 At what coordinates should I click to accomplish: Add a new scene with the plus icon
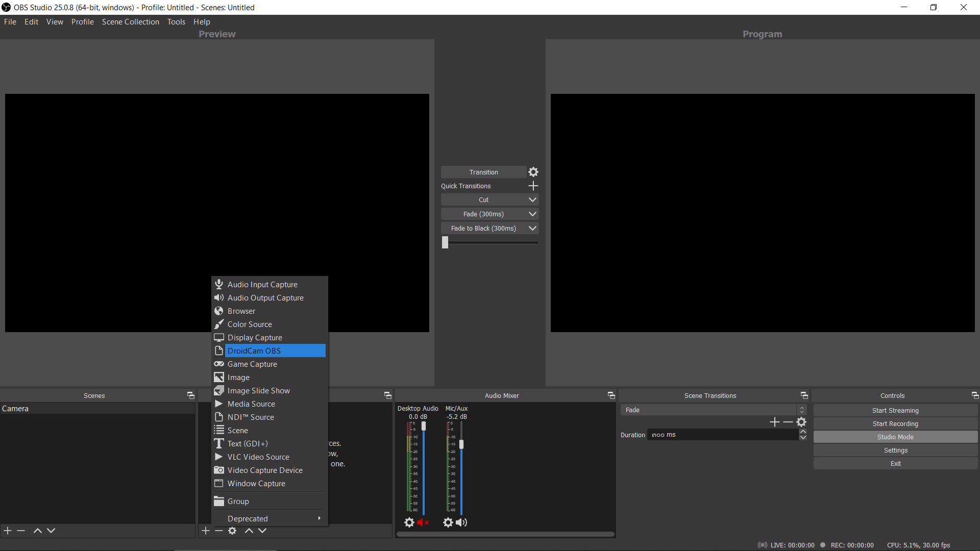pyautogui.click(x=7, y=531)
